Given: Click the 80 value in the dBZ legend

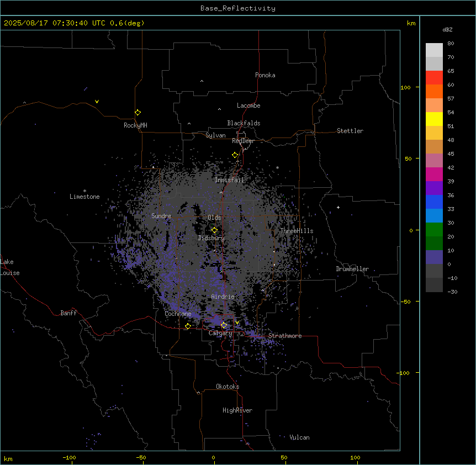Looking at the screenshot, I should (x=451, y=44).
